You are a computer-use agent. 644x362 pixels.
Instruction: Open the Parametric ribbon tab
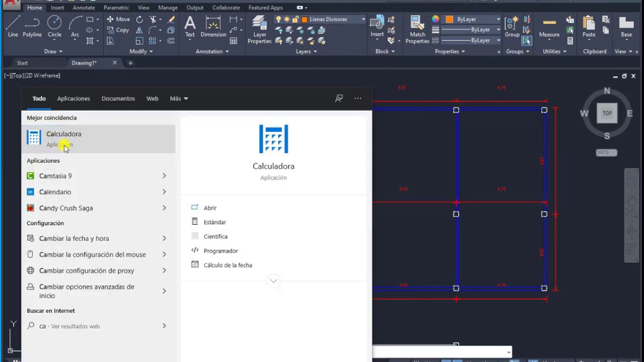[x=116, y=8]
